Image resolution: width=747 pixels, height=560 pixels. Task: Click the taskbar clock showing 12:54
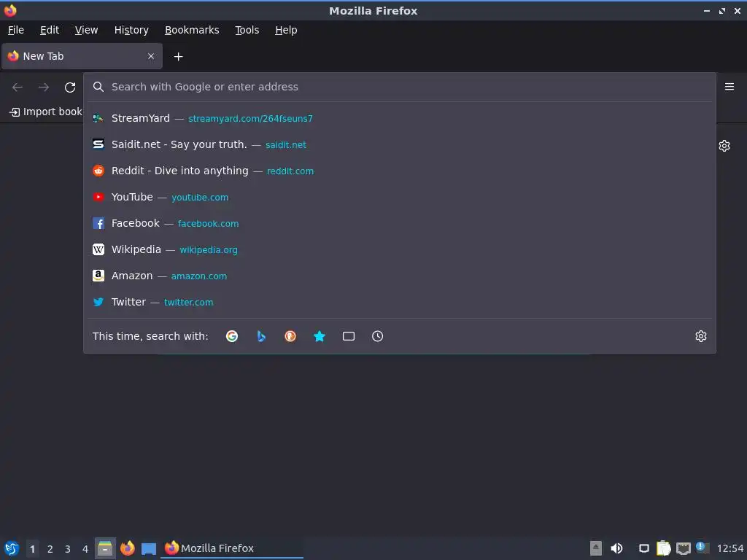coord(729,548)
